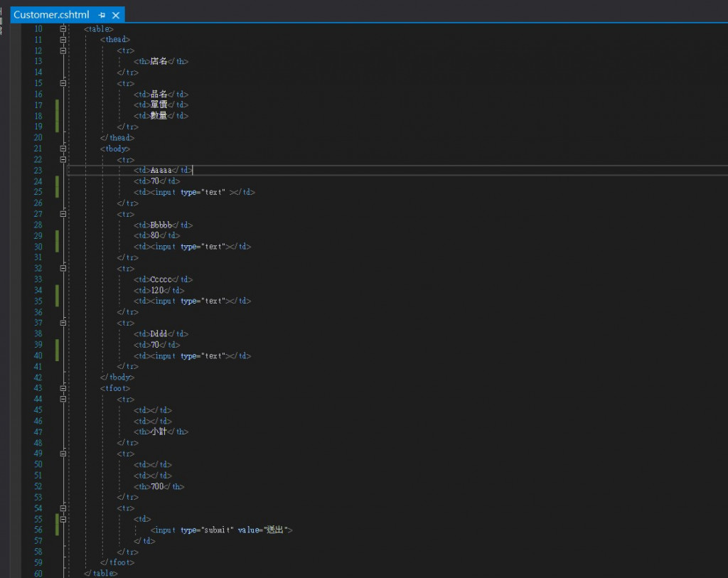This screenshot has width=728, height=578.
Task: Collapse the tr block on line 37
Action: 63,323
